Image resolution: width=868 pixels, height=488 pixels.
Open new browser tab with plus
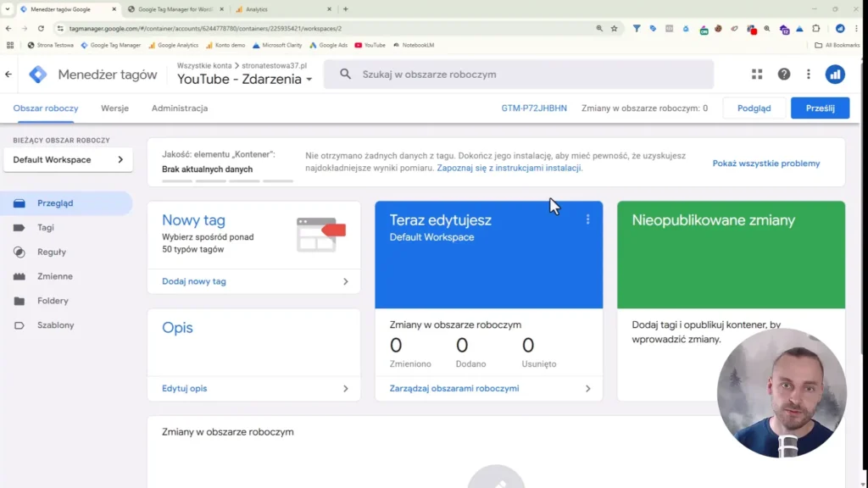pos(346,8)
